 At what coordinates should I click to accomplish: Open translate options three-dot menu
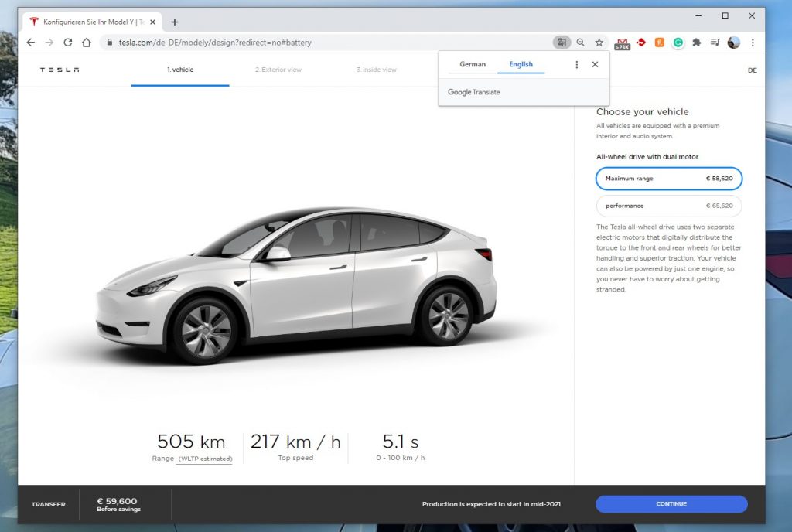576,64
